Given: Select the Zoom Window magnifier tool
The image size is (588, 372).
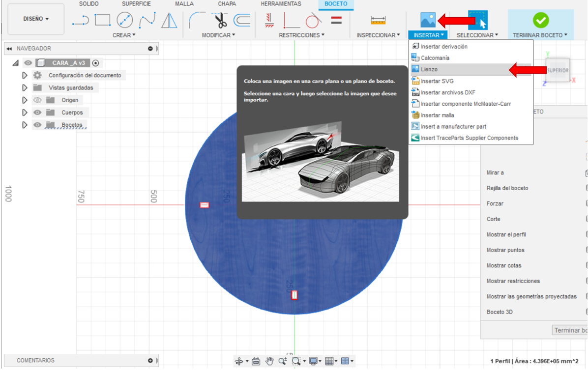Looking at the screenshot, I should click(x=296, y=361).
